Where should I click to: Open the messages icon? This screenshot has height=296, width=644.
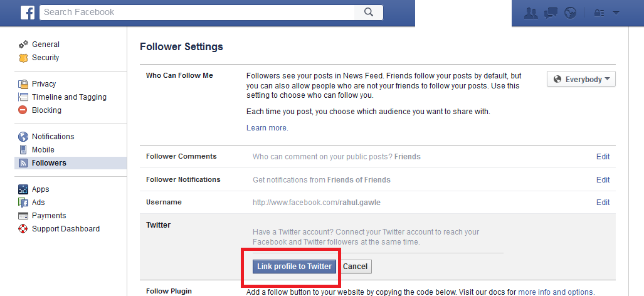(x=551, y=13)
